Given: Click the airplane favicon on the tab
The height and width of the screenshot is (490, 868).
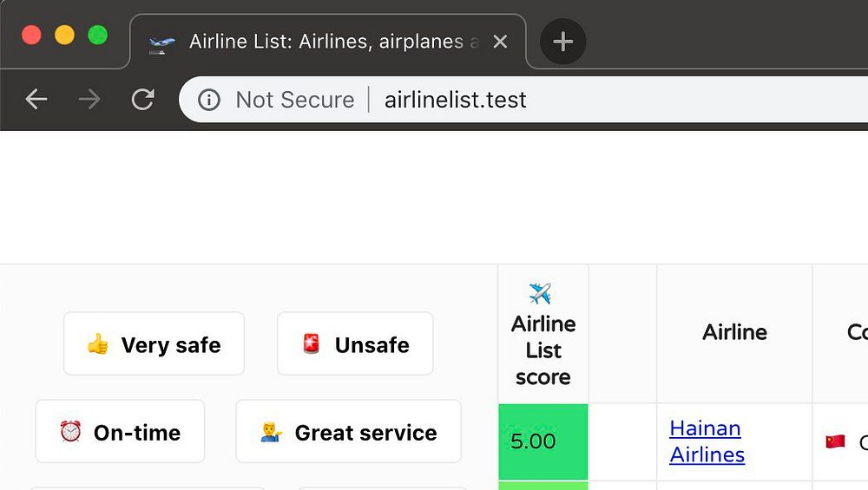Looking at the screenshot, I should tap(161, 42).
